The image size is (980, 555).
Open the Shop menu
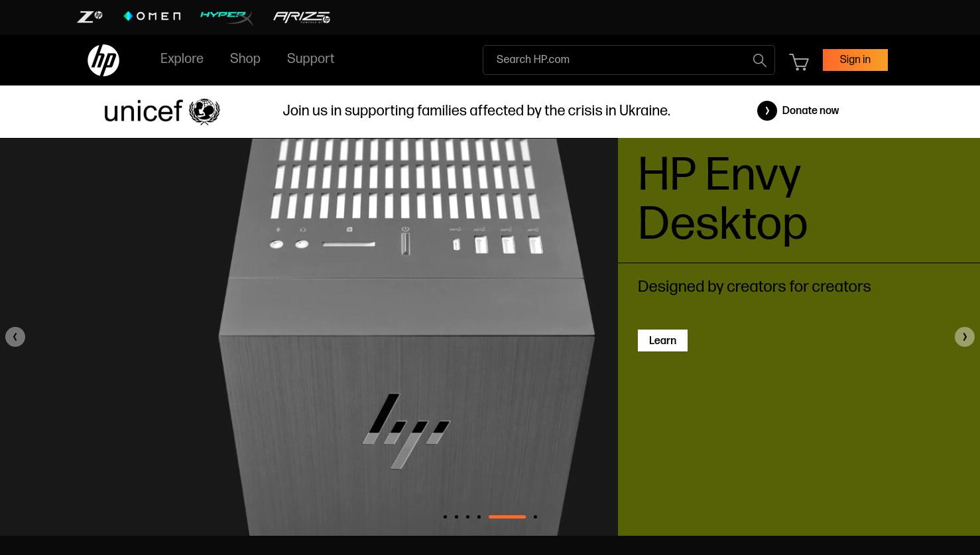point(245,59)
